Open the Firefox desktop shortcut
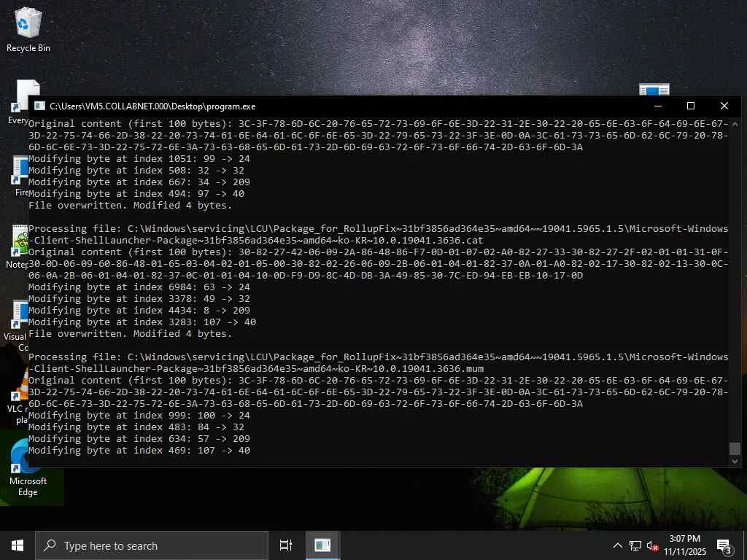Image resolution: width=747 pixels, height=560 pixels. [19, 175]
